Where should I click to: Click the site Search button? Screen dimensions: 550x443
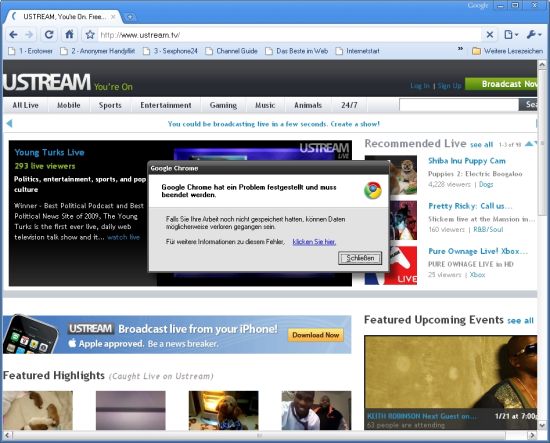click(528, 105)
